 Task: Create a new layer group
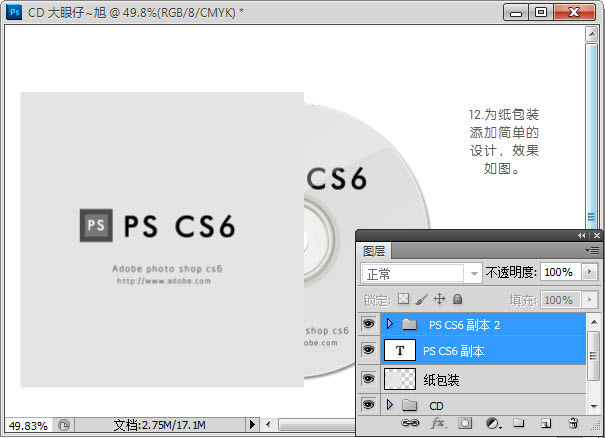coord(519,424)
